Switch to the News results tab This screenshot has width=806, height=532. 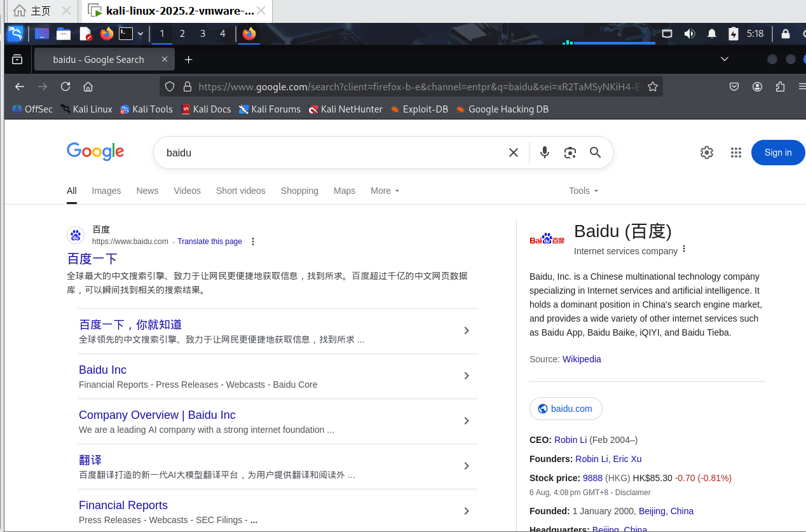click(147, 191)
